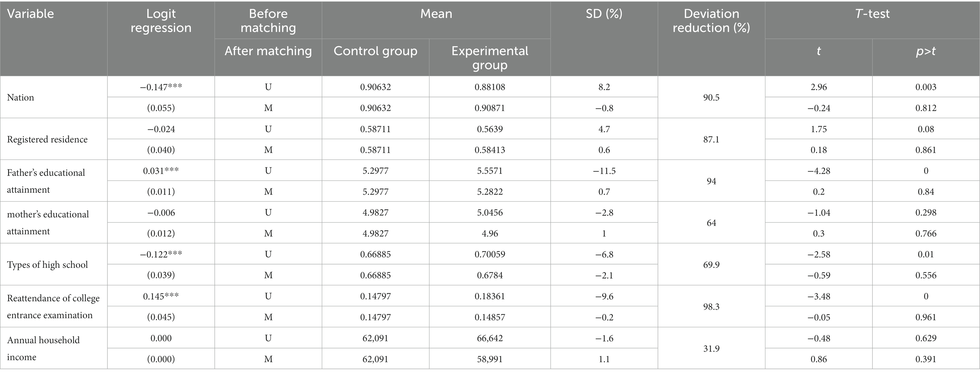Select Father's educational attainment row label
The image size is (980, 375).
pos(46,181)
